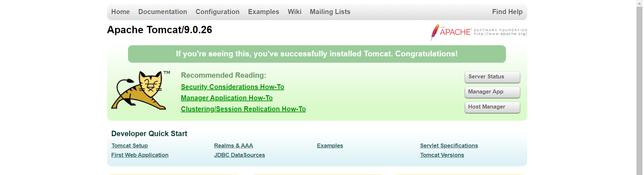Open Clustering/Session Replication How-To link
644x175 pixels.
243,109
